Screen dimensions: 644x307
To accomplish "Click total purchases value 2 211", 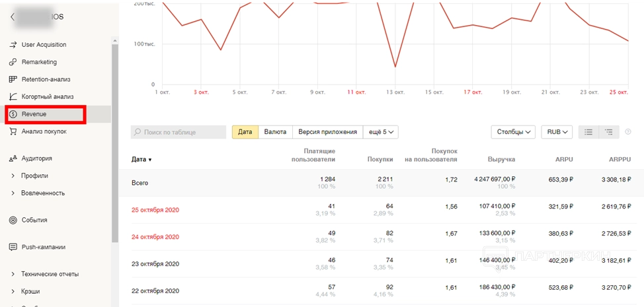I will point(385,179).
